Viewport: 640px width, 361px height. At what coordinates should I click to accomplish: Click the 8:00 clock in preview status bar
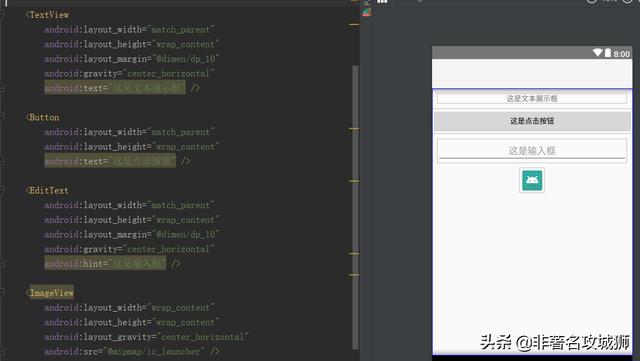point(621,54)
